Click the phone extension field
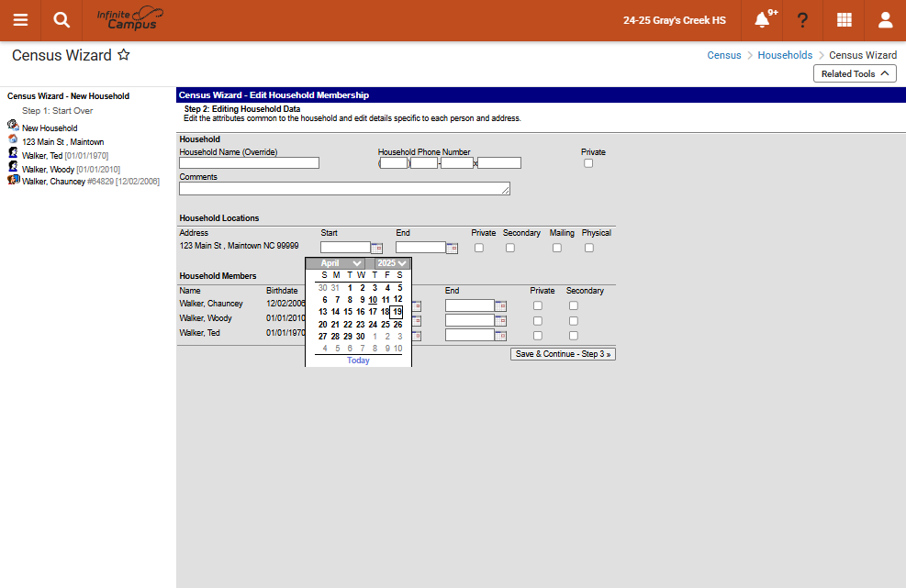The height and width of the screenshot is (588, 906). (499, 163)
